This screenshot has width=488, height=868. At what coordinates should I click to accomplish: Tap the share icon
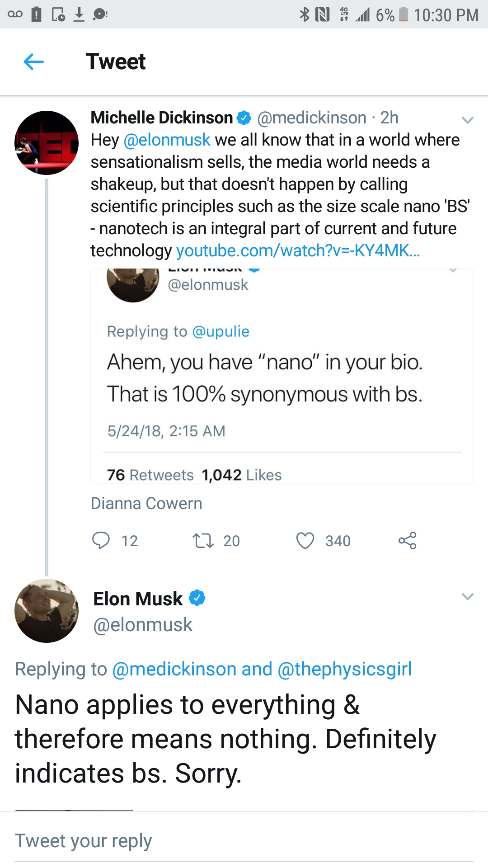pos(407,540)
